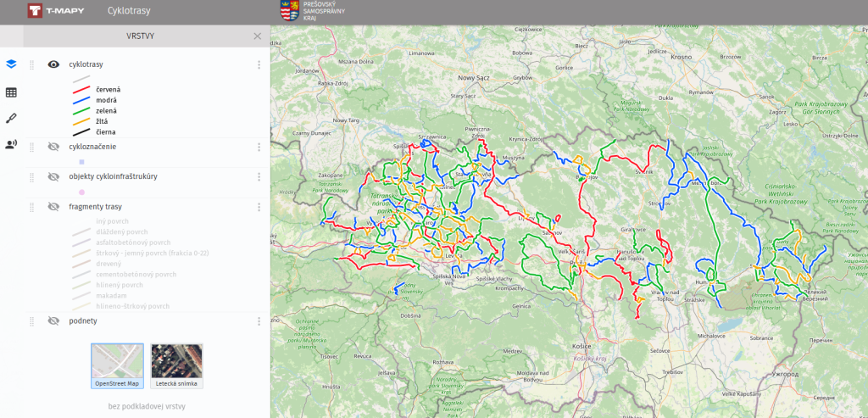Open the layers panel icon in sidebar

pos(11,64)
